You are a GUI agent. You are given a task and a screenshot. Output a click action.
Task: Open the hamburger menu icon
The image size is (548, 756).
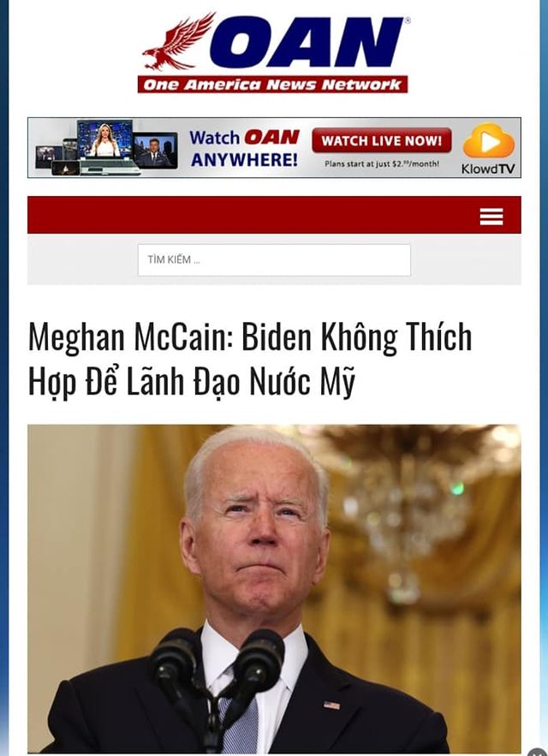point(491,217)
